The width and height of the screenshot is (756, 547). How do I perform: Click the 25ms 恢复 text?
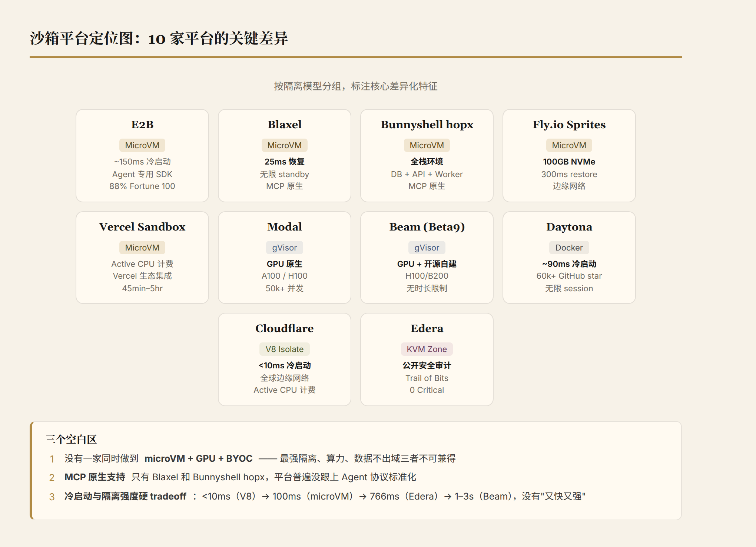tap(285, 162)
